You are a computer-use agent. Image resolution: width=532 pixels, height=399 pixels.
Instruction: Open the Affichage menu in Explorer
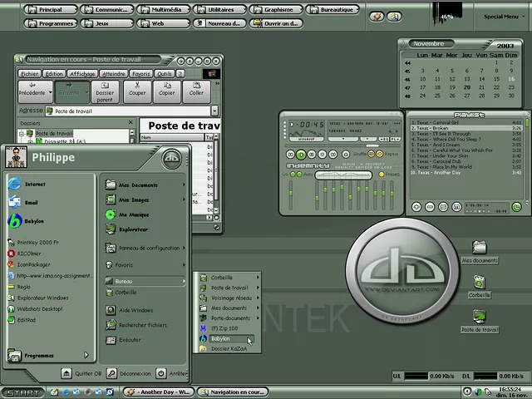coord(81,73)
